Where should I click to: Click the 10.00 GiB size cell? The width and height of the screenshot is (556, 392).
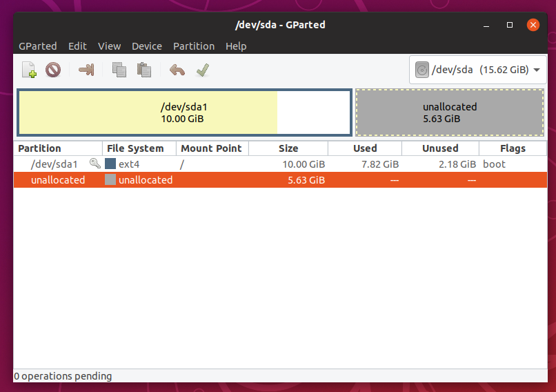coord(304,164)
